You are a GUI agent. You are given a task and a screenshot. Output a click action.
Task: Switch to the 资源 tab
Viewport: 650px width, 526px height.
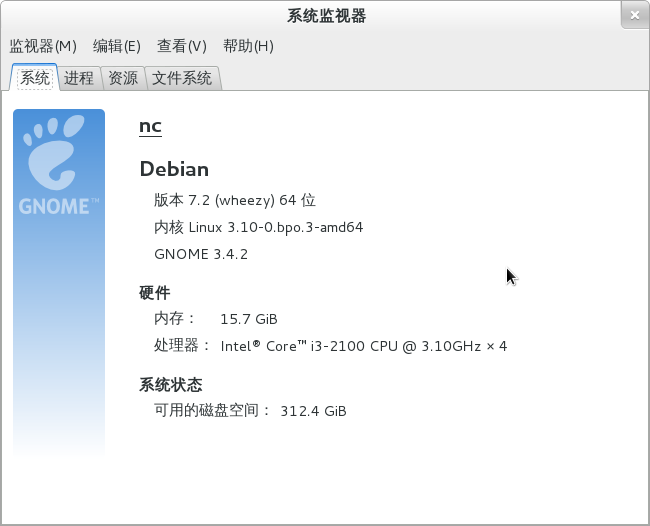pyautogui.click(x=123, y=78)
